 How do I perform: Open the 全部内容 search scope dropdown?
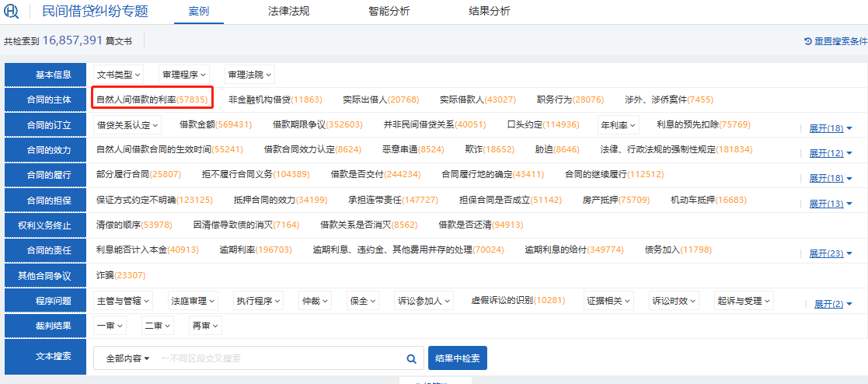coord(127,358)
